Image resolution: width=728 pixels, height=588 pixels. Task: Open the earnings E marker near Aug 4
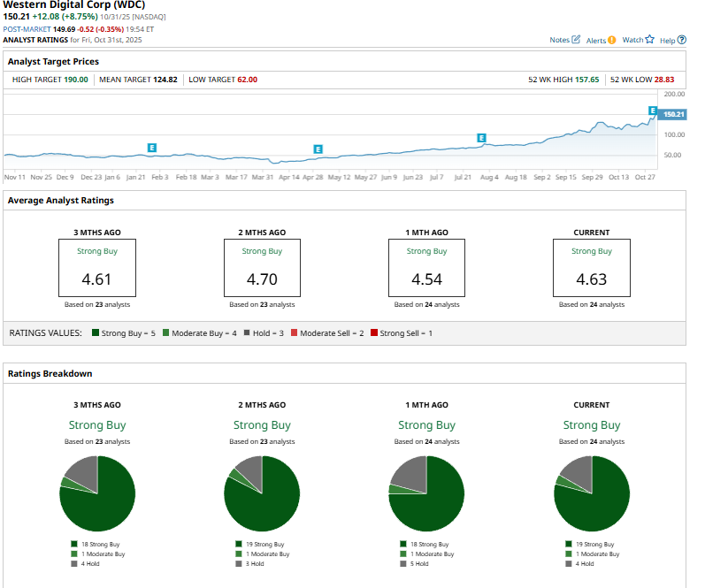pos(481,138)
